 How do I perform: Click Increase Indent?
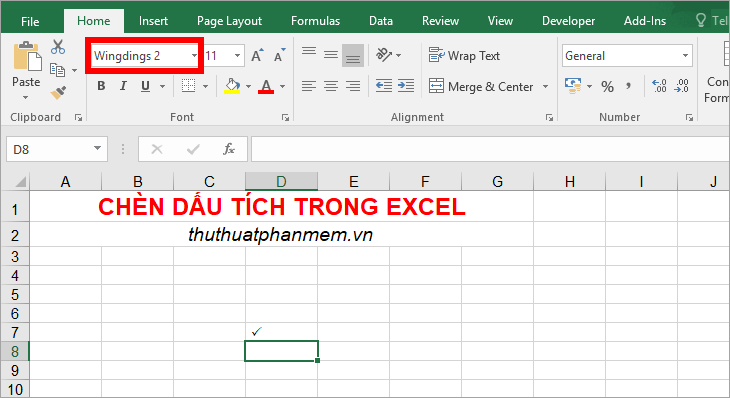[x=406, y=86]
